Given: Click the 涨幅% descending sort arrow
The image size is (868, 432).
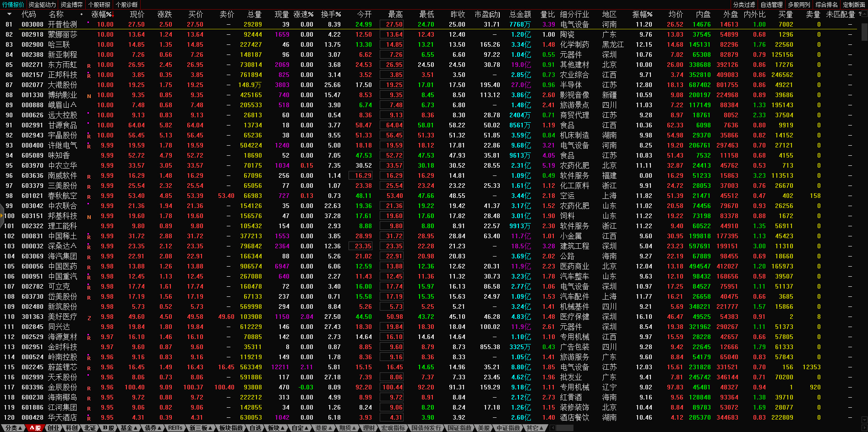Looking at the screenshot, I should tap(113, 15).
